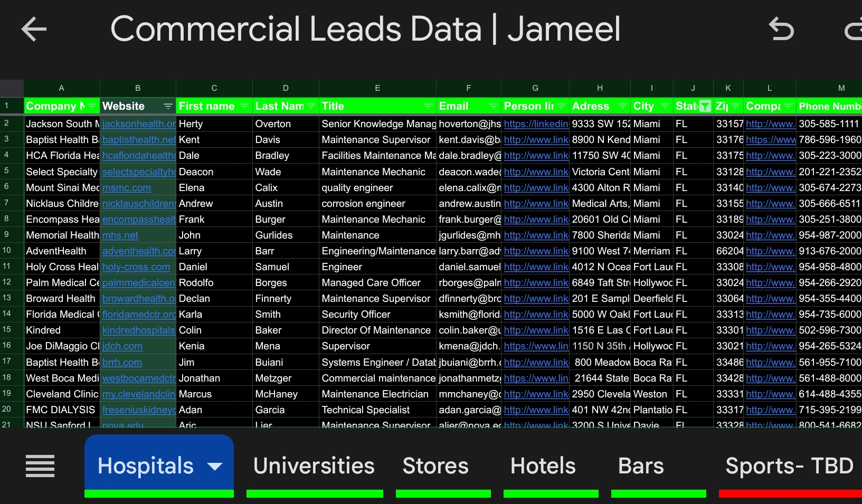Screen dimensions: 862x504
Task: Open Herty Overton's LinkedIn link
Action: click(x=536, y=124)
